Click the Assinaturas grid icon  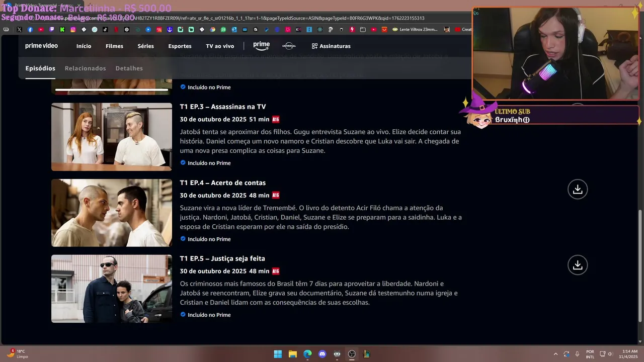pyautogui.click(x=314, y=46)
